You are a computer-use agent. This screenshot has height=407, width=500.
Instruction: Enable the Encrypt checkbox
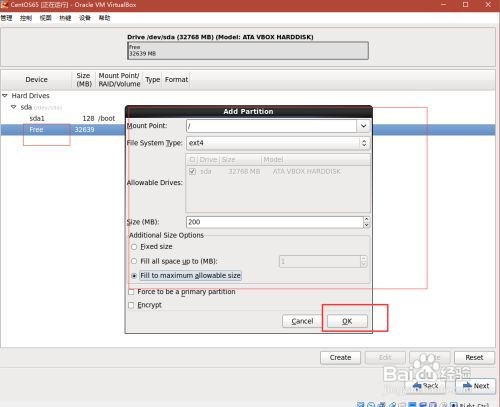[x=131, y=305]
